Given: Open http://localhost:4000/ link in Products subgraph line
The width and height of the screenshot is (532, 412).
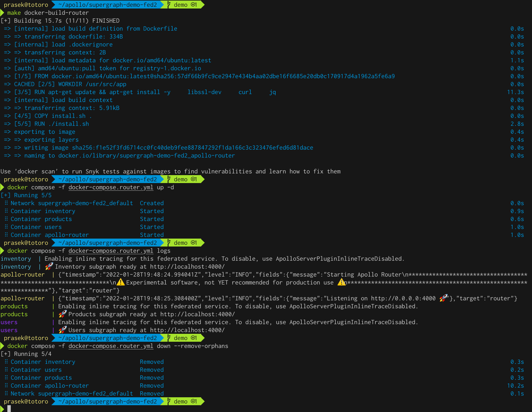Looking at the screenshot, I should tap(197, 314).
